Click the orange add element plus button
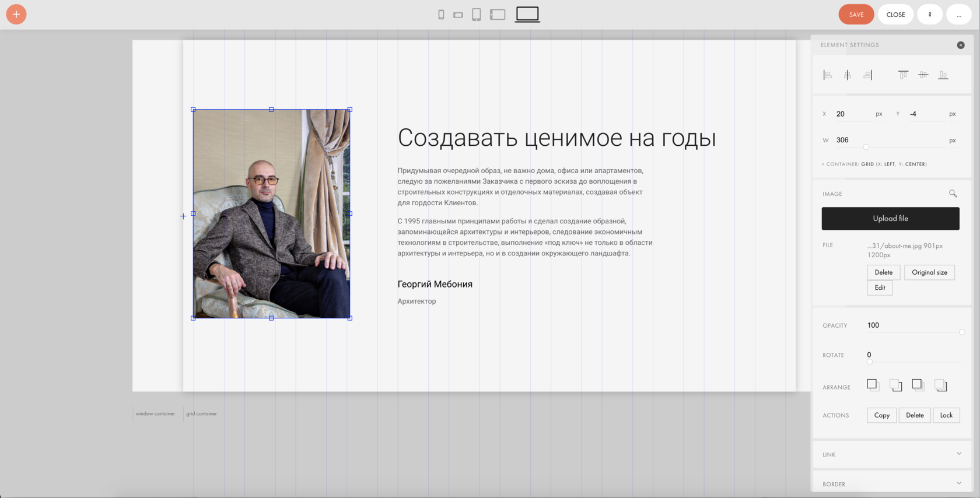Screen dimensions: 980x498 16,14
